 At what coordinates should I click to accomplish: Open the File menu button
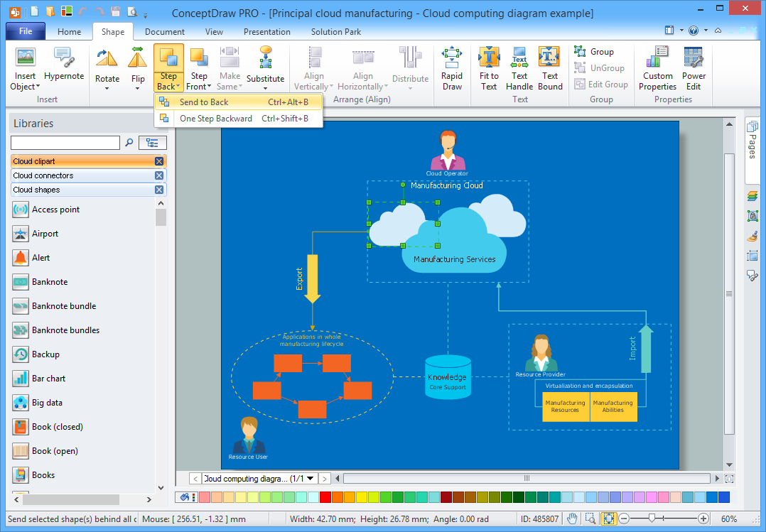click(x=26, y=32)
